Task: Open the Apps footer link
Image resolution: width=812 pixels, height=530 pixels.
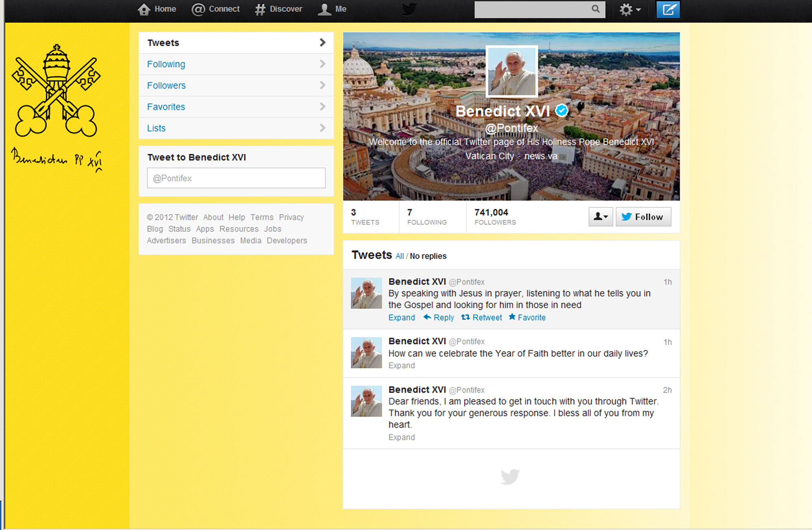Action: [x=205, y=229]
